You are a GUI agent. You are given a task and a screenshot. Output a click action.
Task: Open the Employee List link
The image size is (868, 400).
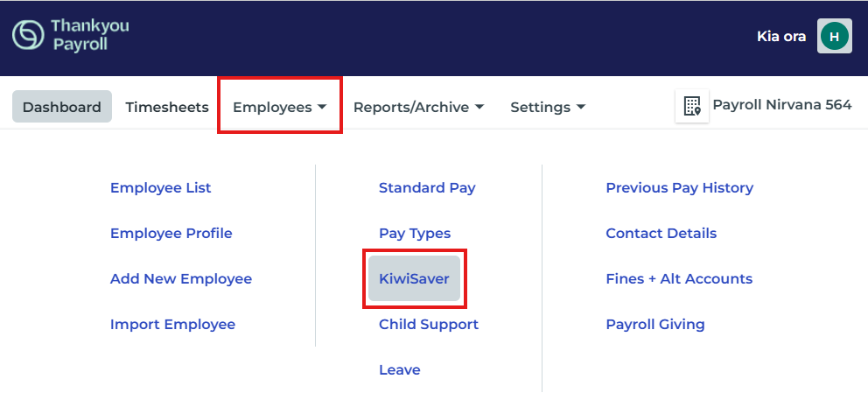160,188
